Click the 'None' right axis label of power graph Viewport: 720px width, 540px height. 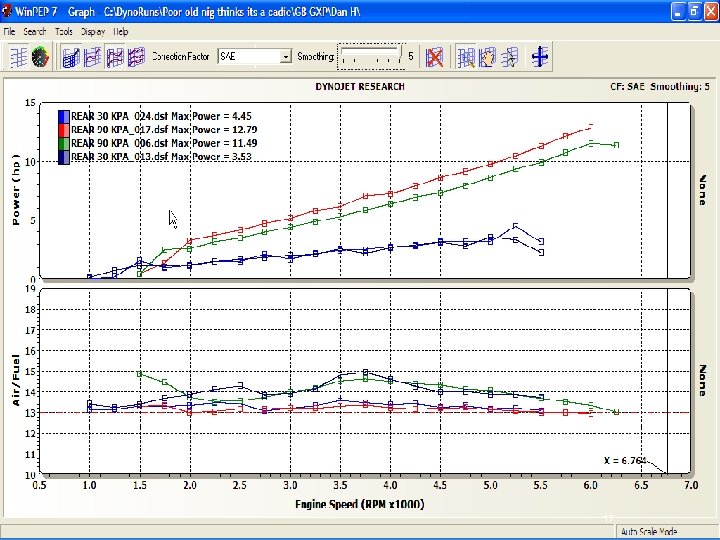point(703,190)
